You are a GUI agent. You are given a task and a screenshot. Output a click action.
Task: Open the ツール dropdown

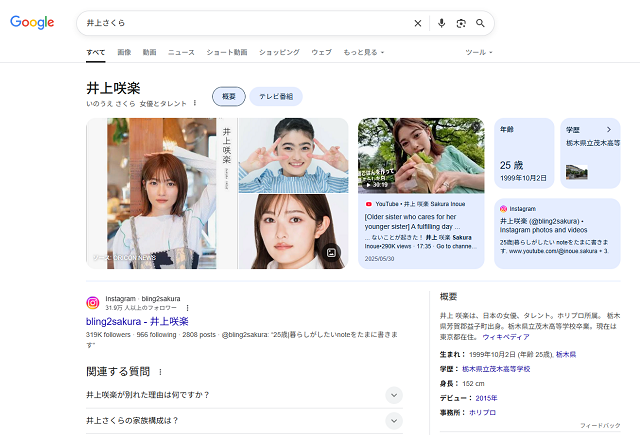[479, 52]
